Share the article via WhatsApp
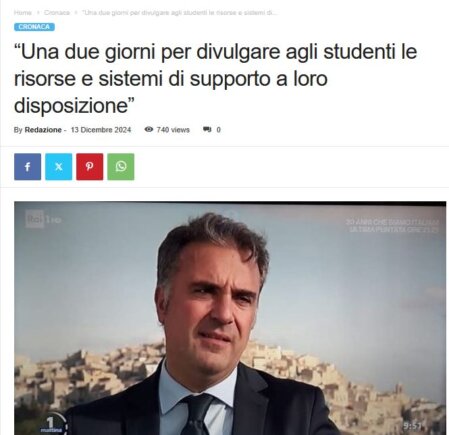This screenshot has height=435, width=449. [121, 167]
